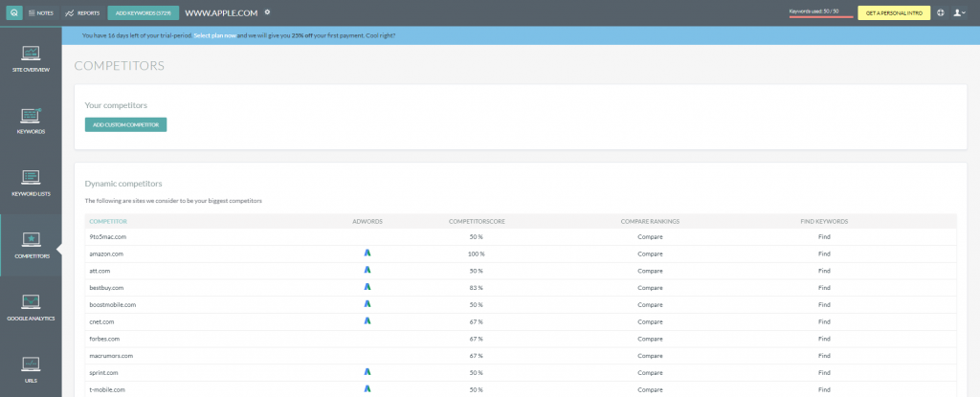Open site settings gear next to WWW.APPLE.COM
The image size is (980, 397).
[x=268, y=12]
